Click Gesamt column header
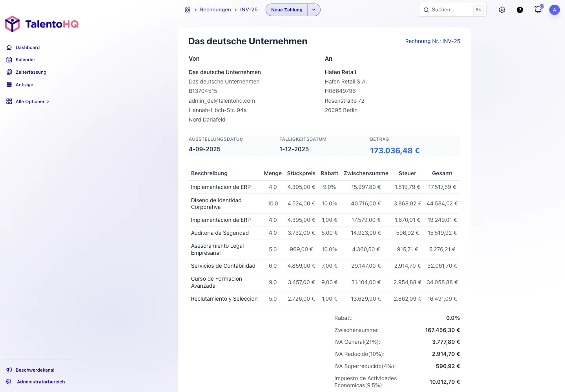Viewport: 565px width, 392px height. coord(442,173)
